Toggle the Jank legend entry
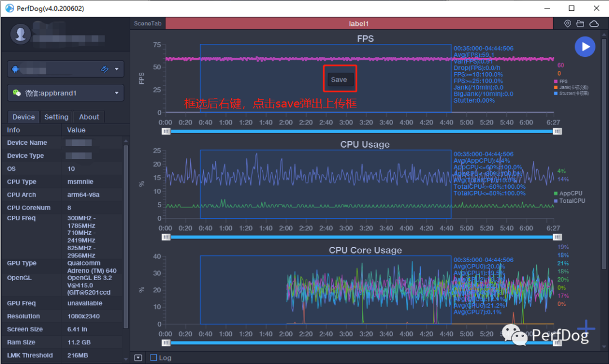This screenshot has width=609, height=364. (571, 87)
